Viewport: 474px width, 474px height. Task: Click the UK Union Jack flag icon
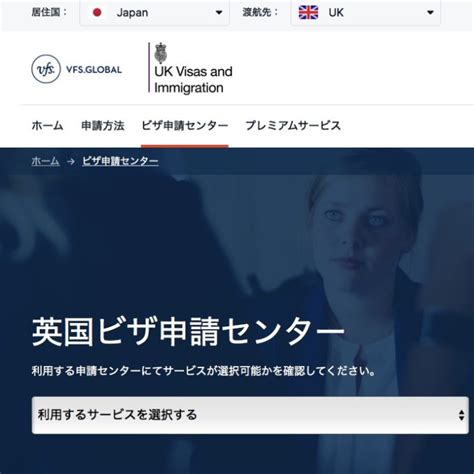[x=308, y=13]
